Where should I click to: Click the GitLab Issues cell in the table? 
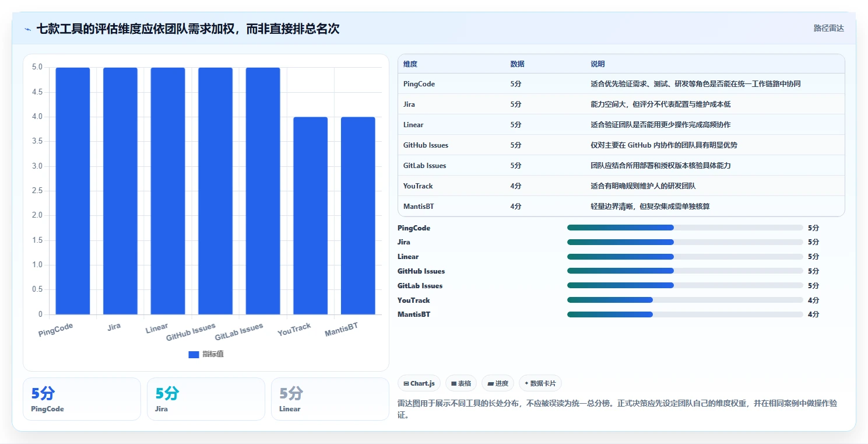point(424,166)
